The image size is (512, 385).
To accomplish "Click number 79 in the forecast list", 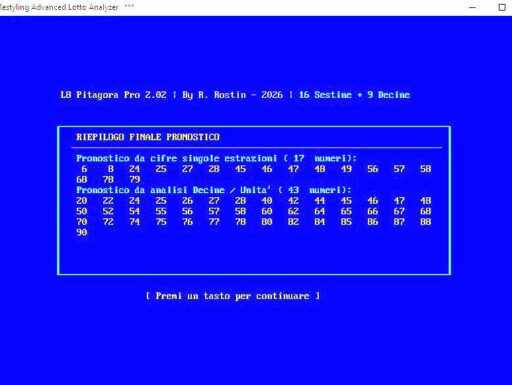I will pyautogui.click(x=135, y=180).
